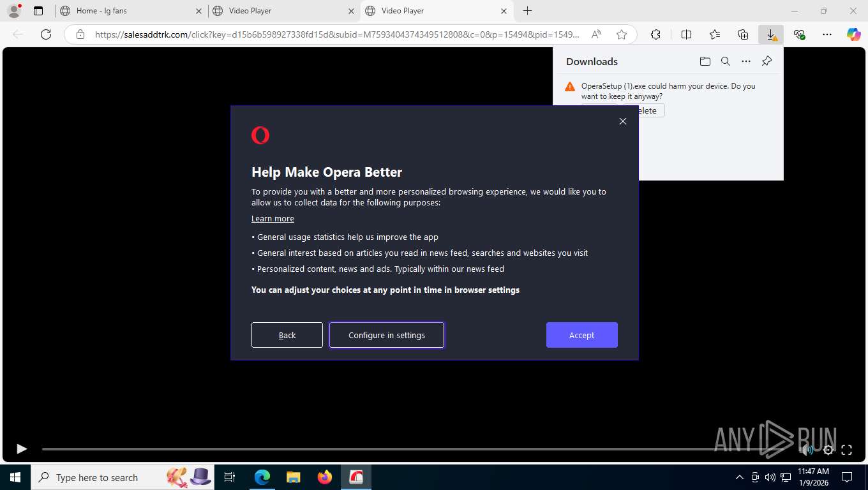Close the Help Make Opera Better dialog
The width and height of the screenshot is (868, 490).
pos(623,121)
